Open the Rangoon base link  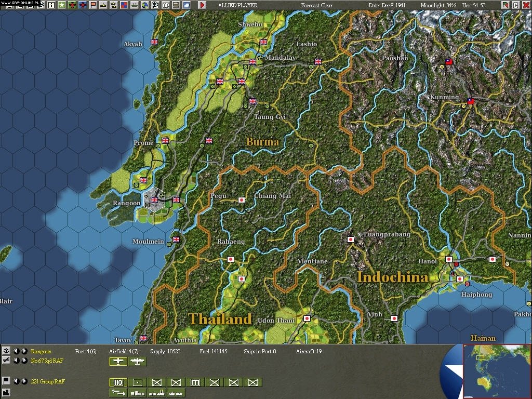click(41, 351)
